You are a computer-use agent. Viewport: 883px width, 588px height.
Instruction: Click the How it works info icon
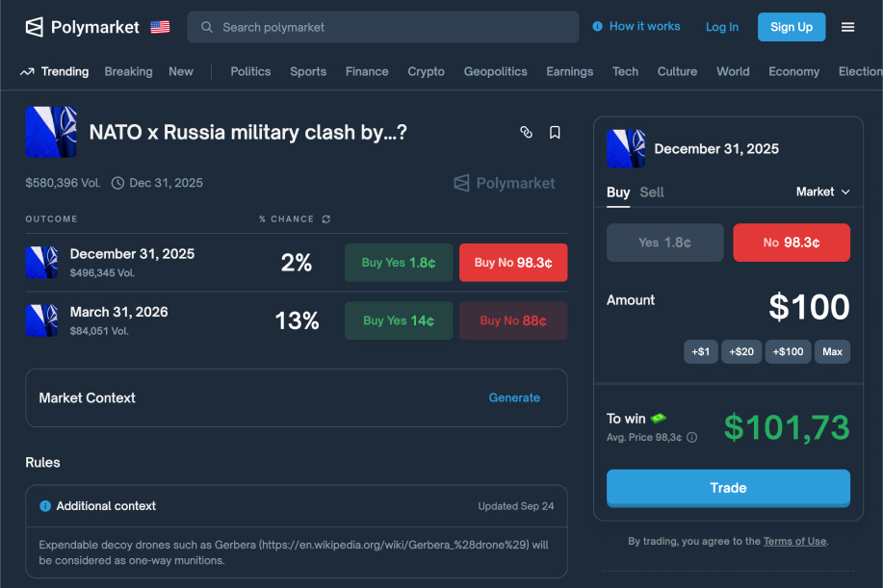tap(597, 27)
